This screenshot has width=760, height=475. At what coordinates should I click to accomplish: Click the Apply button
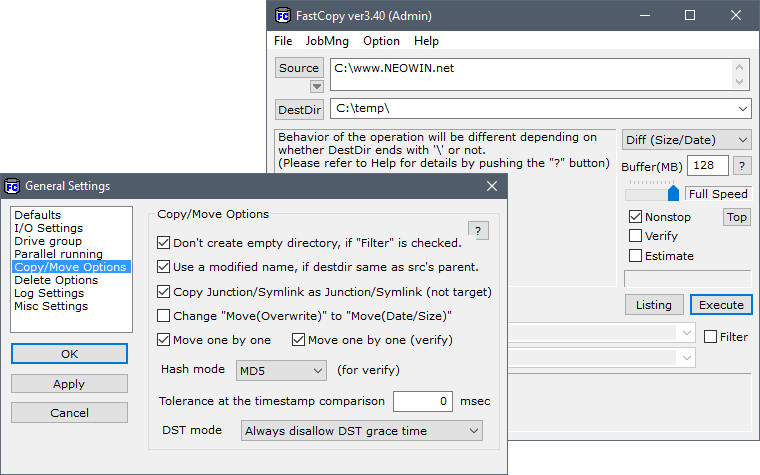[x=69, y=384]
